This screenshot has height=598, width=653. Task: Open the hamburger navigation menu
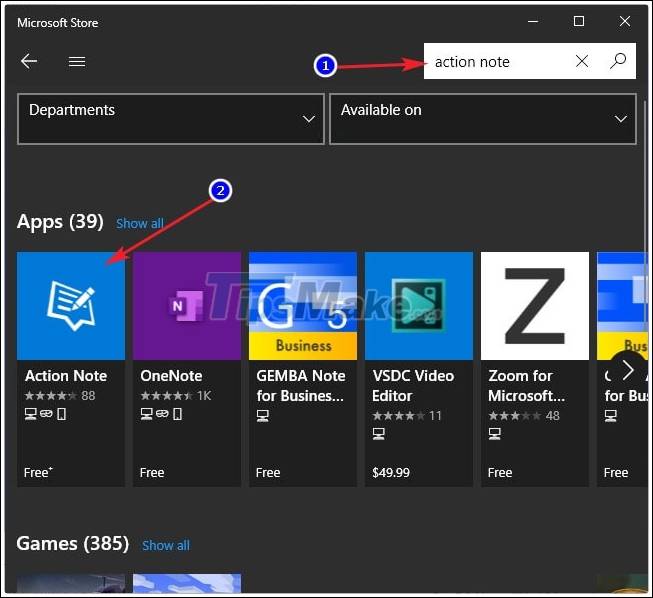point(77,62)
